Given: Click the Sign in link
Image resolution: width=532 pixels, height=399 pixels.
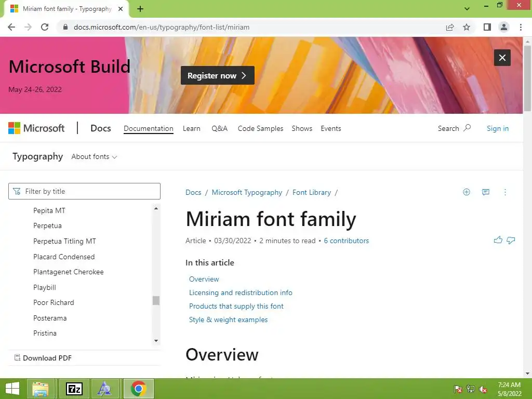Looking at the screenshot, I should pyautogui.click(x=497, y=128).
